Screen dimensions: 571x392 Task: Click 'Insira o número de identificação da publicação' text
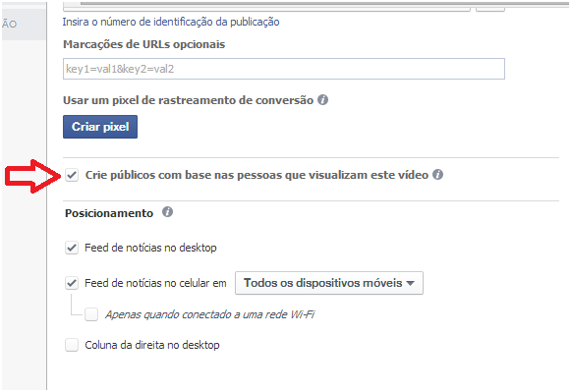171,22
